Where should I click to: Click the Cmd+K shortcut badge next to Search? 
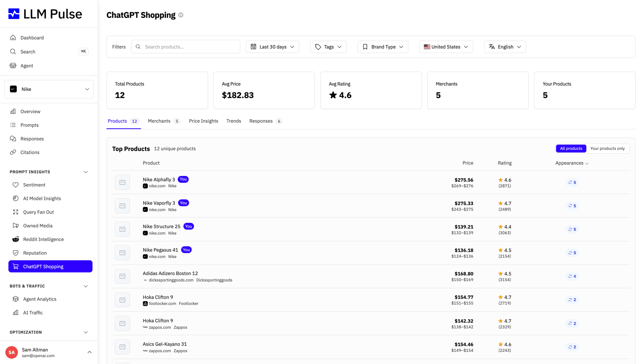click(x=83, y=51)
